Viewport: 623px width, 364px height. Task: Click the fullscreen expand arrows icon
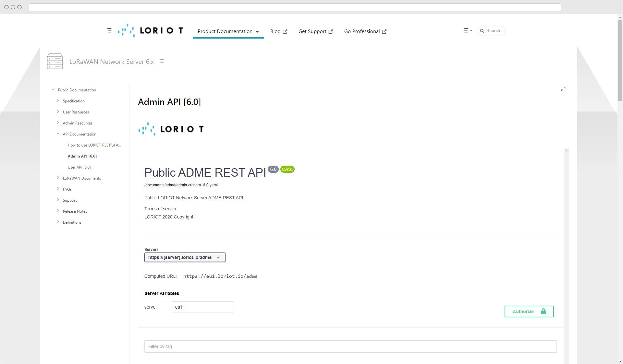tap(563, 89)
